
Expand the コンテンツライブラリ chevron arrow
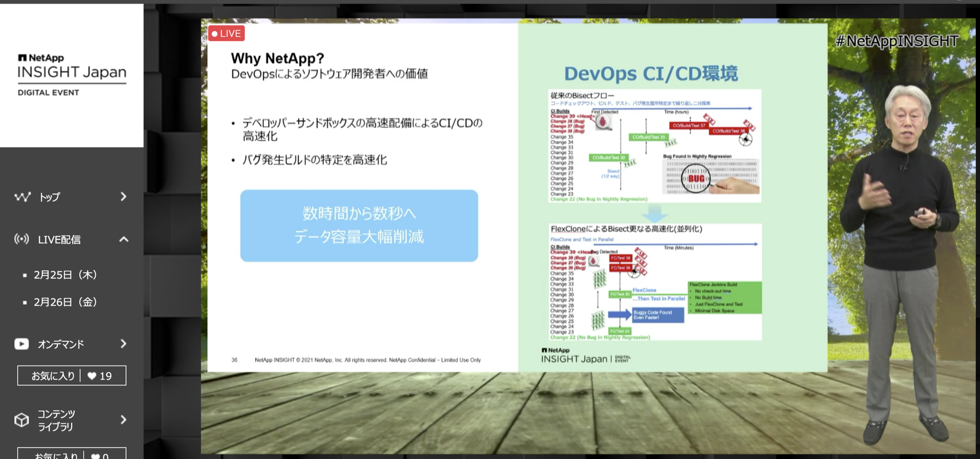pyautogui.click(x=123, y=420)
